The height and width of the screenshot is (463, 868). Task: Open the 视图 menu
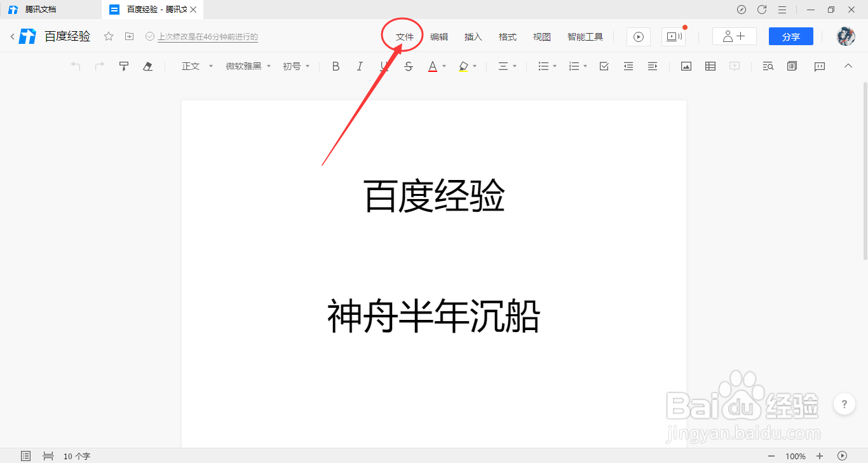tap(542, 37)
